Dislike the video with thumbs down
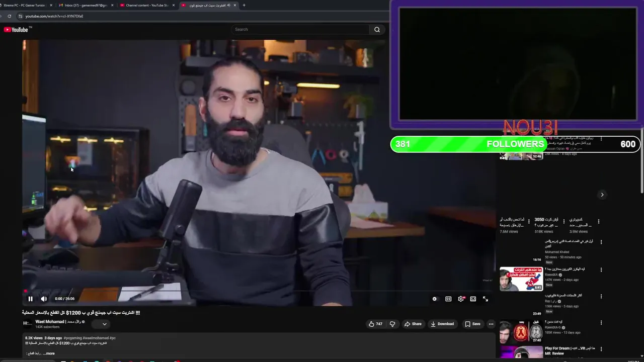 (x=392, y=324)
